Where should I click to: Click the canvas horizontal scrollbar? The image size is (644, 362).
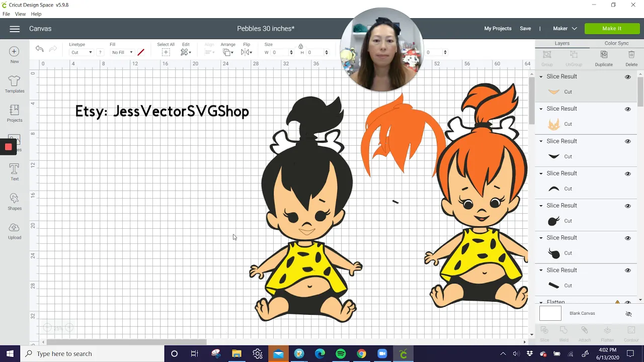(126, 342)
